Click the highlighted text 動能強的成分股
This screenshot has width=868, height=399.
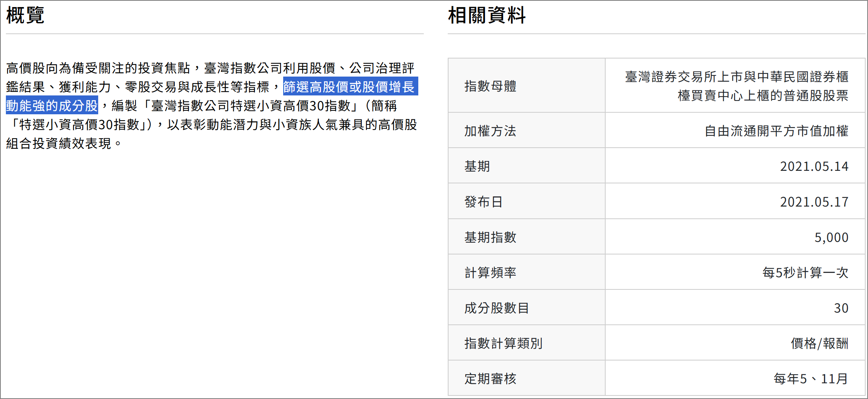coord(52,105)
